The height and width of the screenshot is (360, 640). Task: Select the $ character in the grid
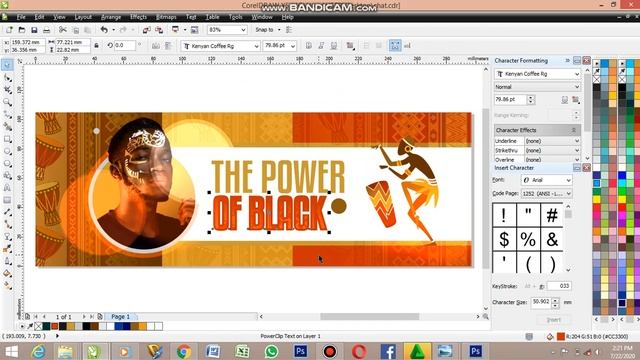click(x=504, y=239)
